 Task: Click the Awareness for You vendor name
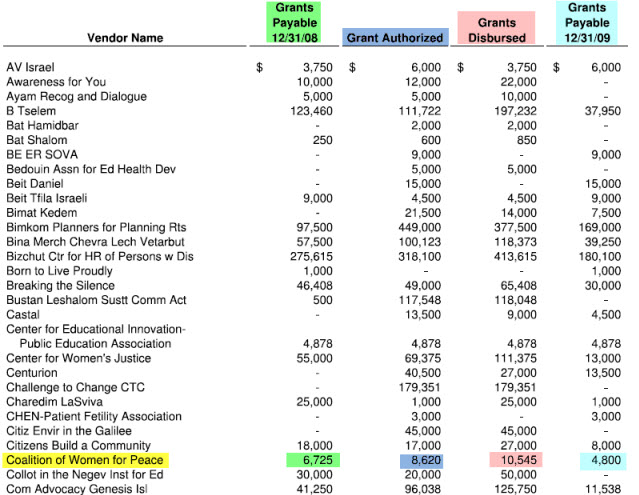tap(56, 82)
